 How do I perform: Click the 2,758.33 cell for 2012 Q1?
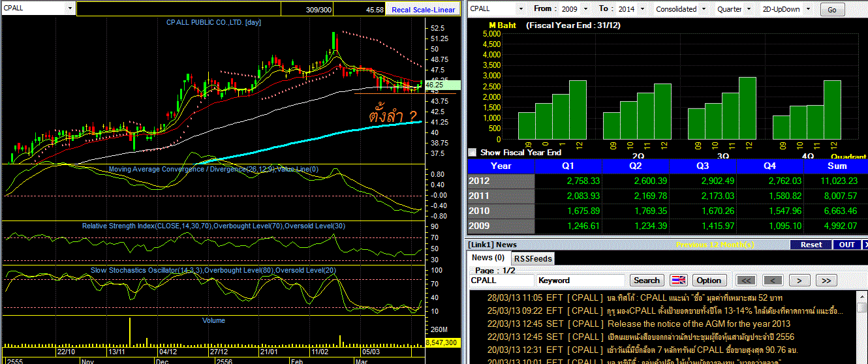coord(568,181)
